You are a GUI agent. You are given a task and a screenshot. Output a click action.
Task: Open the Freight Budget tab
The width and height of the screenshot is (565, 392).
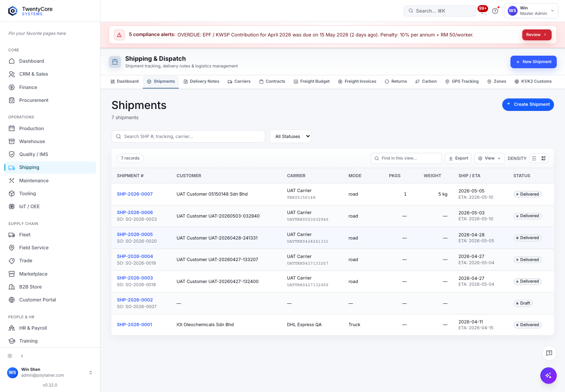[x=312, y=82]
